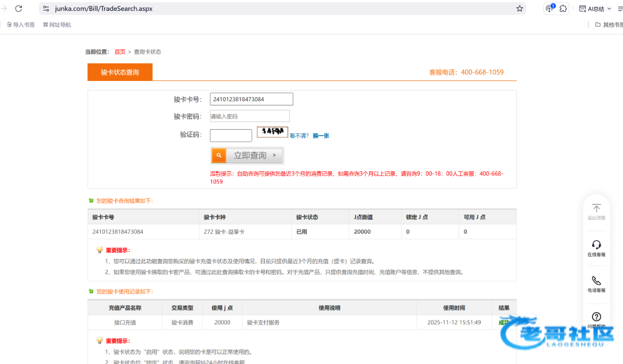Open site information icon in address bar
The image size is (623, 364).
46,9
